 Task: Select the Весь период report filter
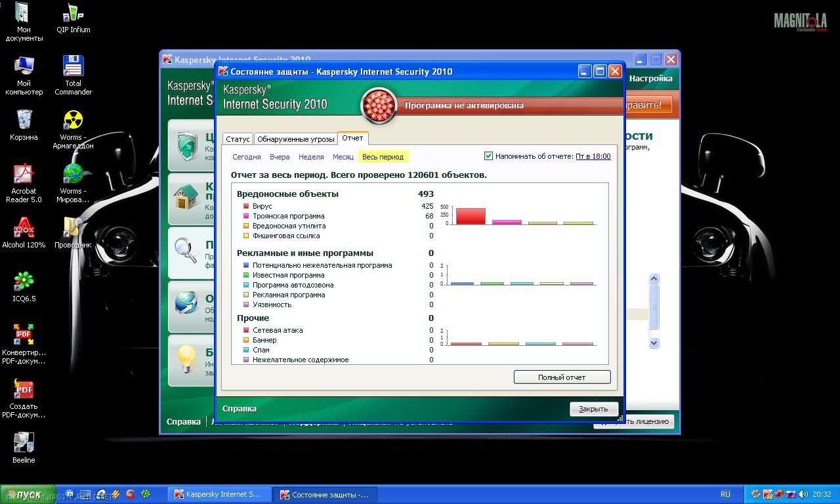[x=383, y=157]
